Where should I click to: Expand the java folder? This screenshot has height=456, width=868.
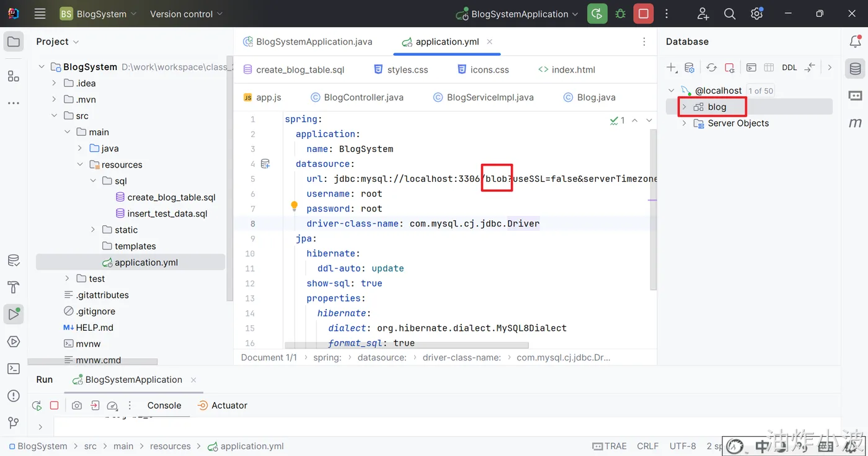[x=80, y=148]
